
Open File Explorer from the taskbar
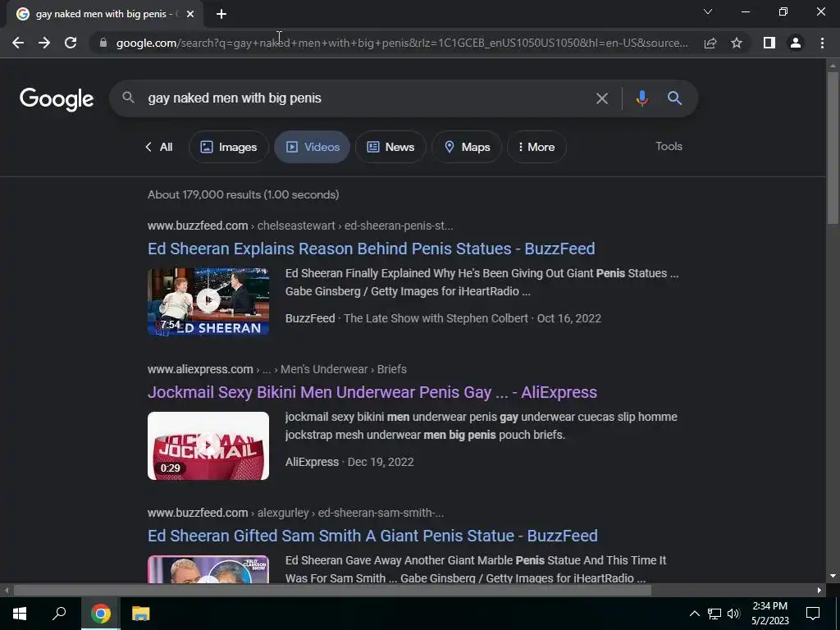click(x=141, y=614)
